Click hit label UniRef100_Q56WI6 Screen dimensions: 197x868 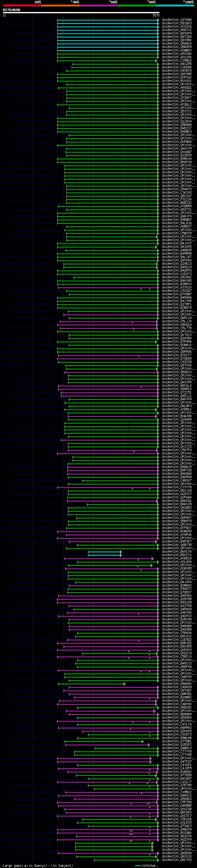coord(177,43)
